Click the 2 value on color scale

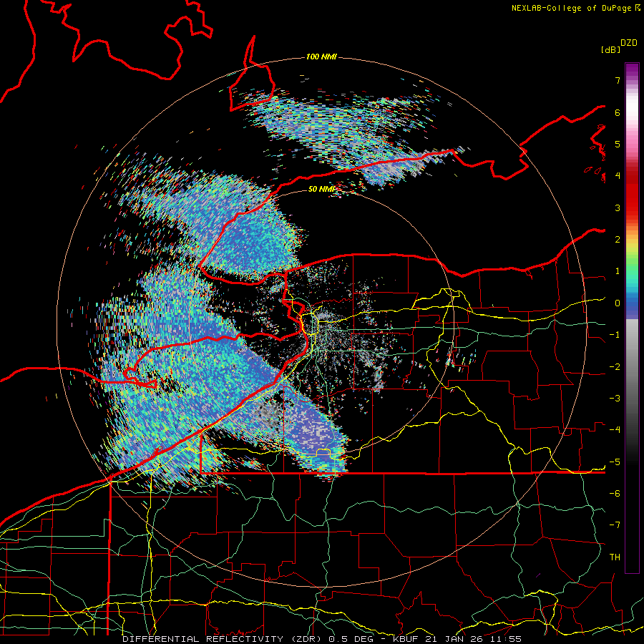(x=618, y=240)
